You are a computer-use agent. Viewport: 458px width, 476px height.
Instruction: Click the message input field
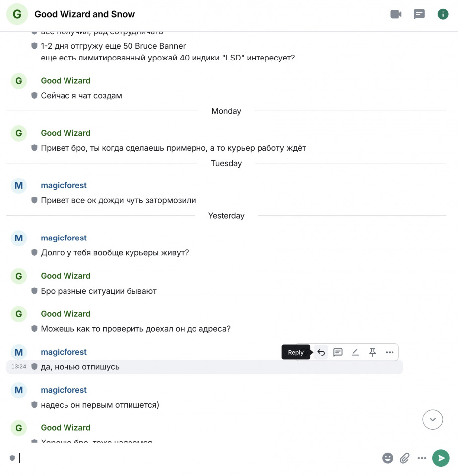(x=197, y=458)
